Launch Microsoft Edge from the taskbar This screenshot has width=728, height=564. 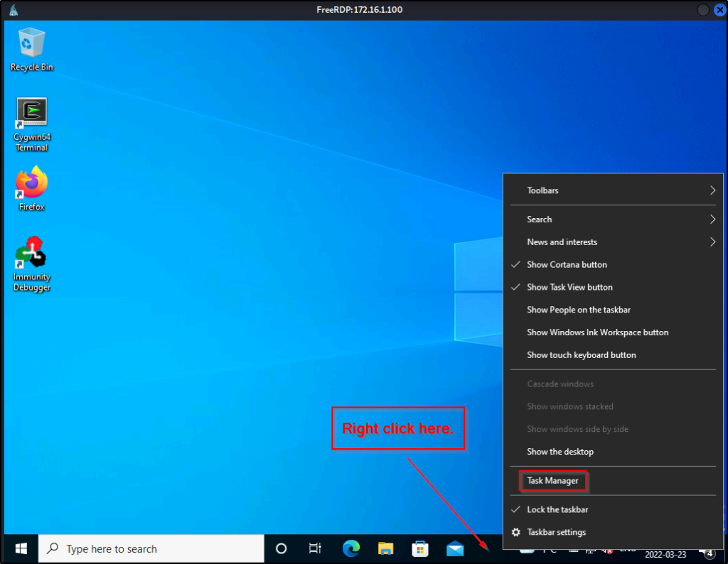tap(350, 548)
